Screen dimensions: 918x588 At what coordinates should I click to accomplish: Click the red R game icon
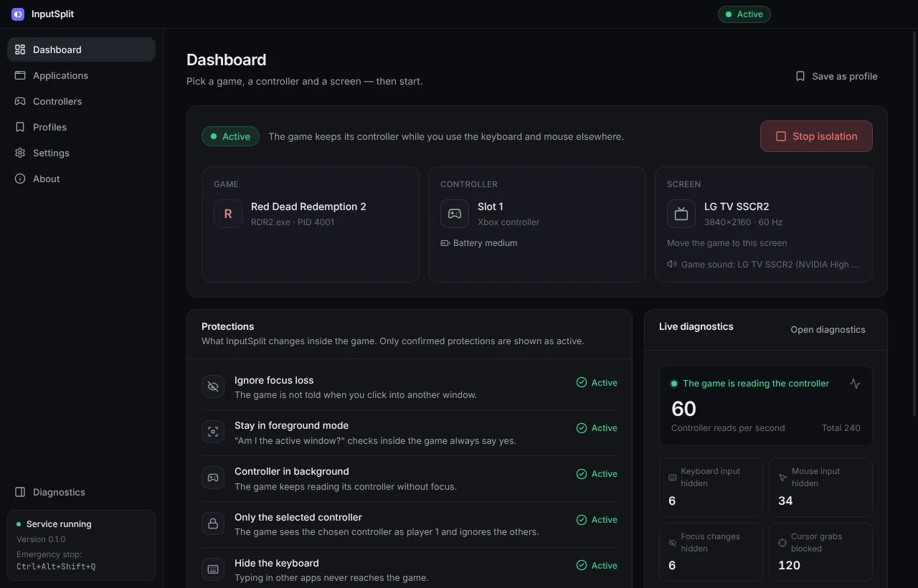[x=228, y=214]
